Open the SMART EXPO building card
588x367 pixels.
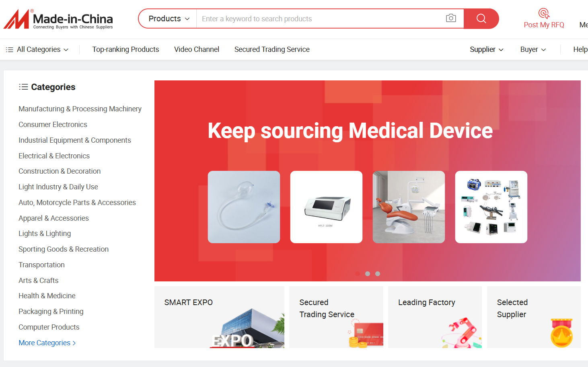219,317
